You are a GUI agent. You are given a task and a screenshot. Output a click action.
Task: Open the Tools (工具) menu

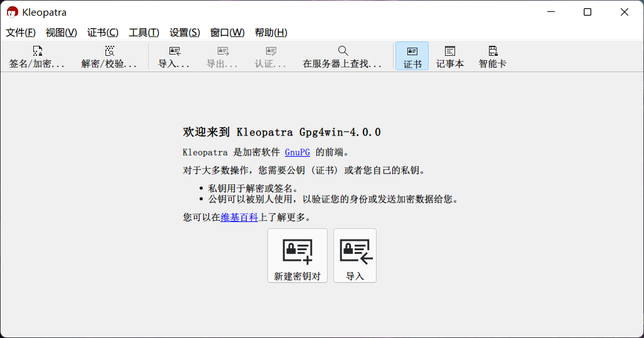144,33
